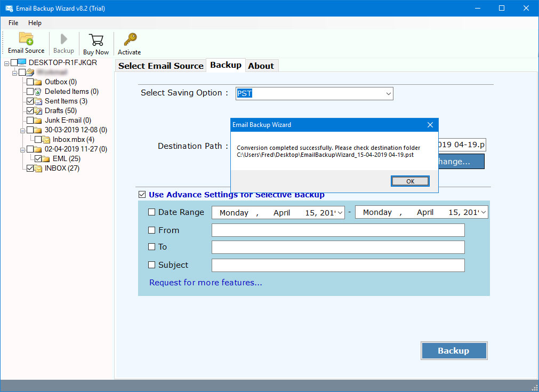Click the To filter text field
This screenshot has height=392, width=539.
[338, 247]
